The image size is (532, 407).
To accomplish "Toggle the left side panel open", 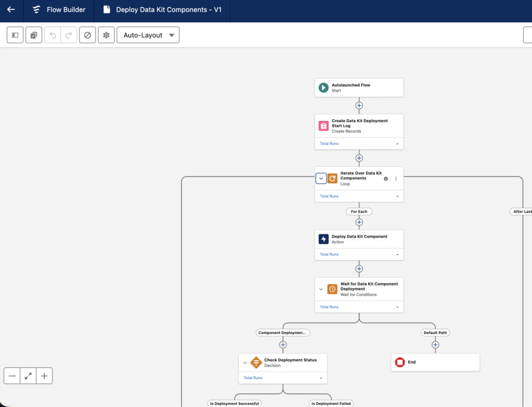I will point(15,35).
